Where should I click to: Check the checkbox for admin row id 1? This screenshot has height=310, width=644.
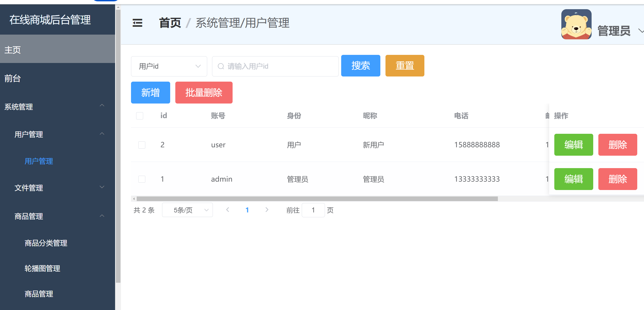click(142, 179)
